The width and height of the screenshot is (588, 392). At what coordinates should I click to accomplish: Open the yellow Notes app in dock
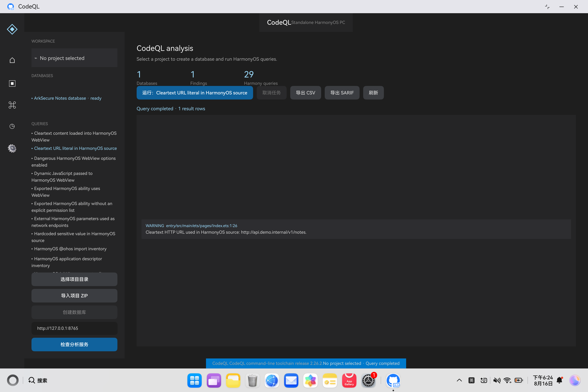(330, 381)
